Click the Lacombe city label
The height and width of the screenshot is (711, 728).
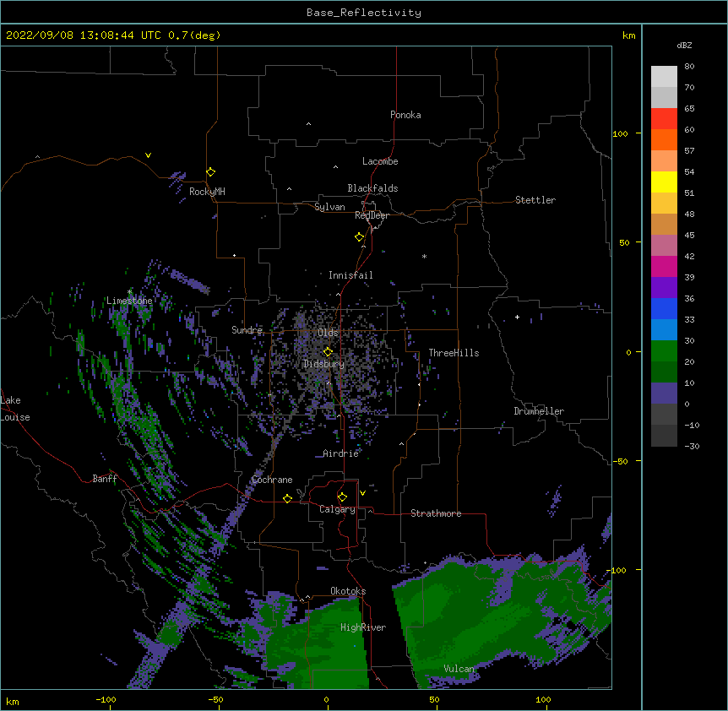[x=380, y=161]
